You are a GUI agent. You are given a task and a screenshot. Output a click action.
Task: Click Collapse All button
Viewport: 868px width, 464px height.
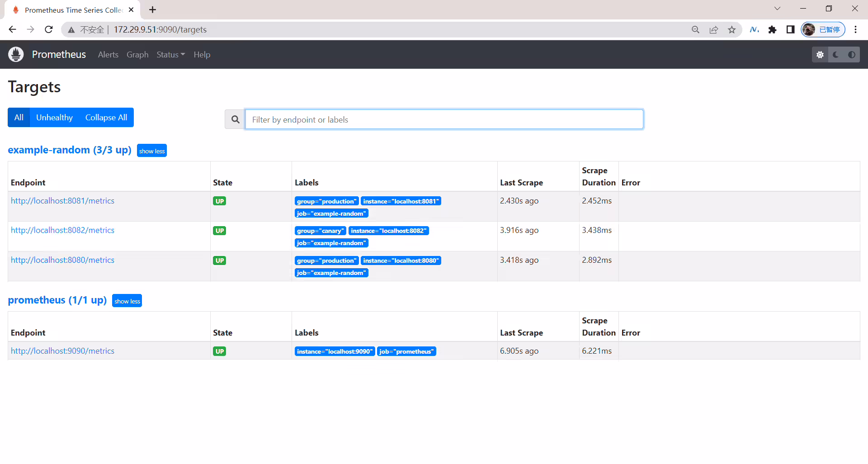106,118
